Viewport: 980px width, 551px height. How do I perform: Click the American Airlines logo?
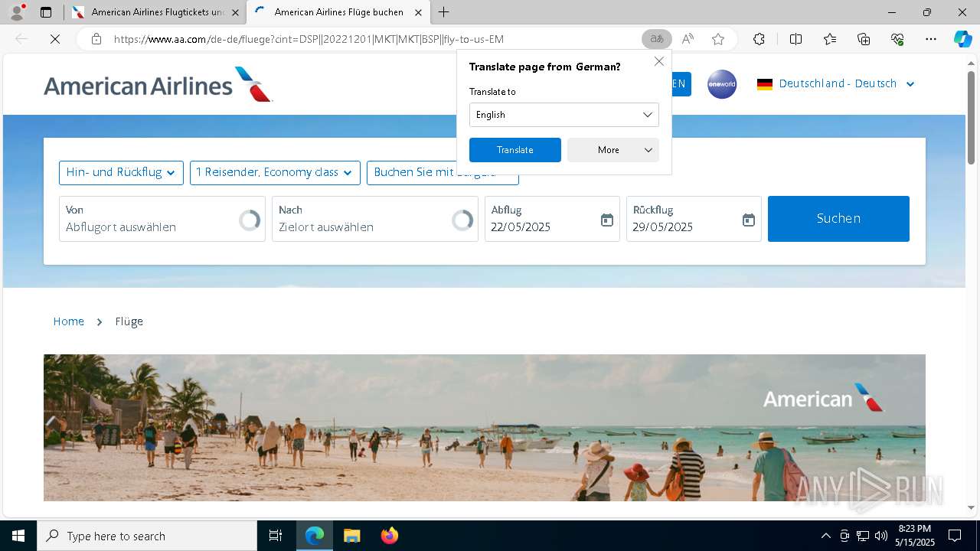158,84
